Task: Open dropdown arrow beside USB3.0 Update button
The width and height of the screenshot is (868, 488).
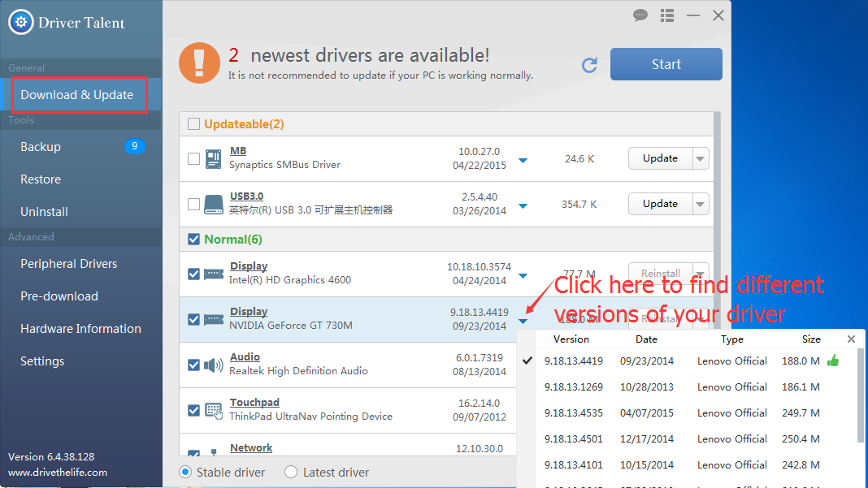Action: [x=700, y=204]
